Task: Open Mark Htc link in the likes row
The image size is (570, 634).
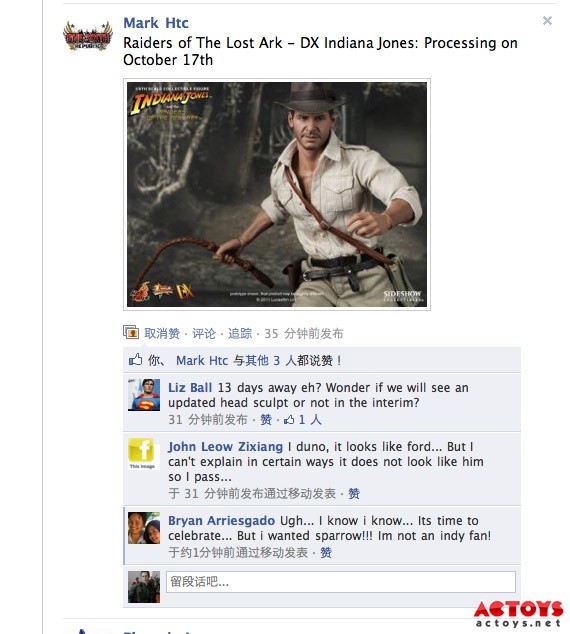Action: pos(202,360)
